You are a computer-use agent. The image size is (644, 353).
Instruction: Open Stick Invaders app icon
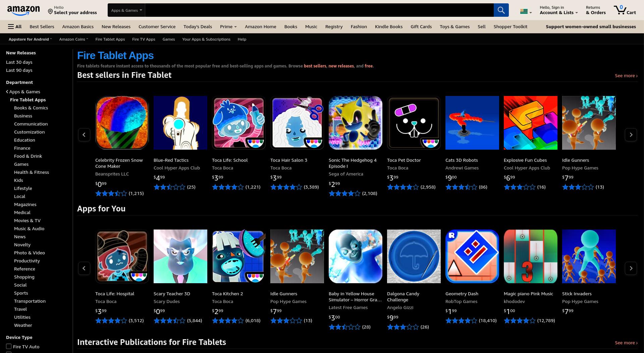589,256
